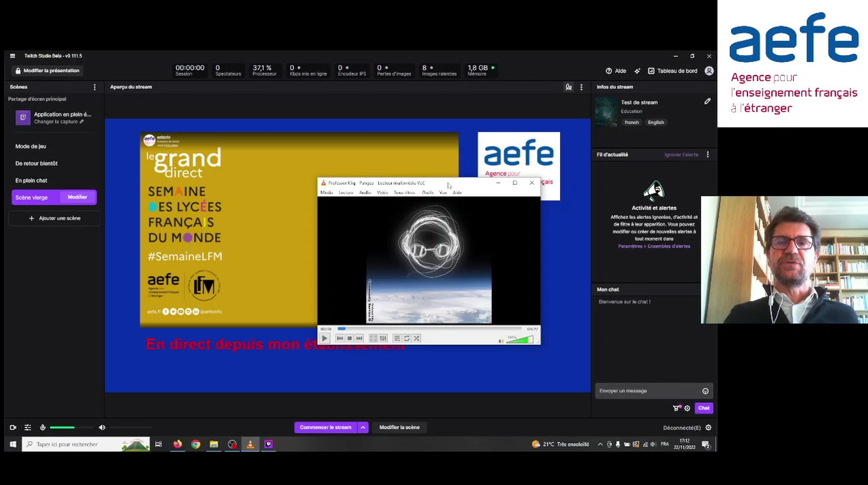Expand the arrow next to Commencer le stream
The height and width of the screenshot is (485, 868).
pos(363,428)
